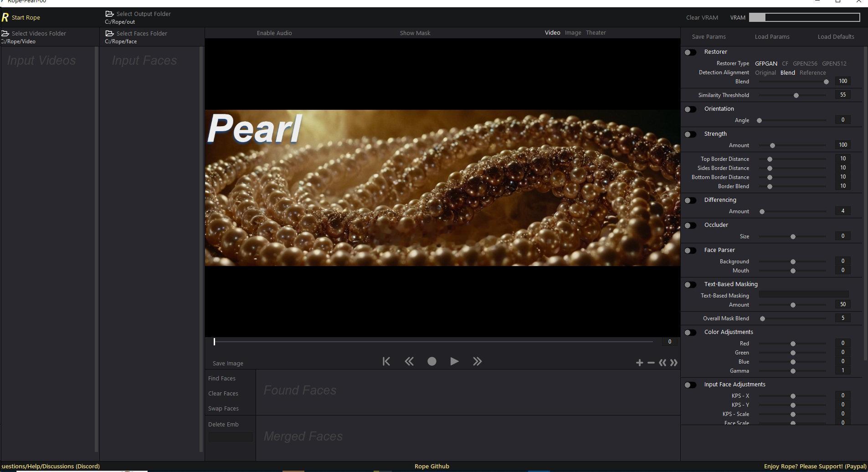Click Clear VRAM button

click(x=702, y=17)
